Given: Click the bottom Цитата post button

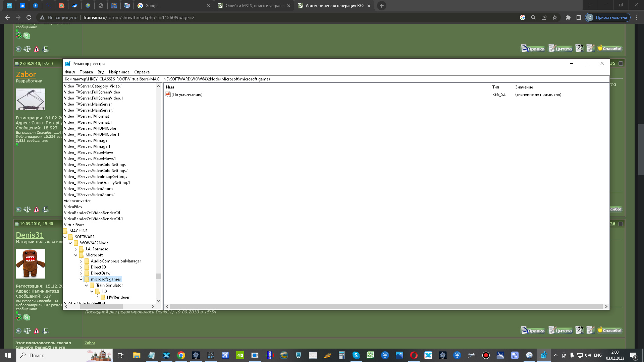Looking at the screenshot, I should [x=560, y=330].
